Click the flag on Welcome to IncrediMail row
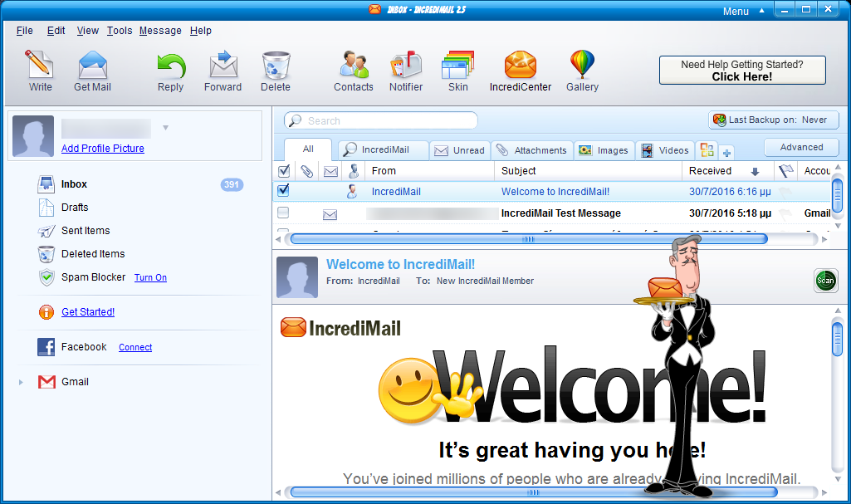Image resolution: width=851 pixels, height=504 pixels. click(x=785, y=192)
